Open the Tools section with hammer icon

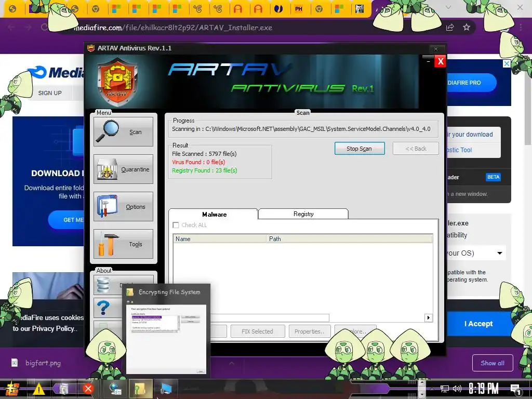[123, 244]
